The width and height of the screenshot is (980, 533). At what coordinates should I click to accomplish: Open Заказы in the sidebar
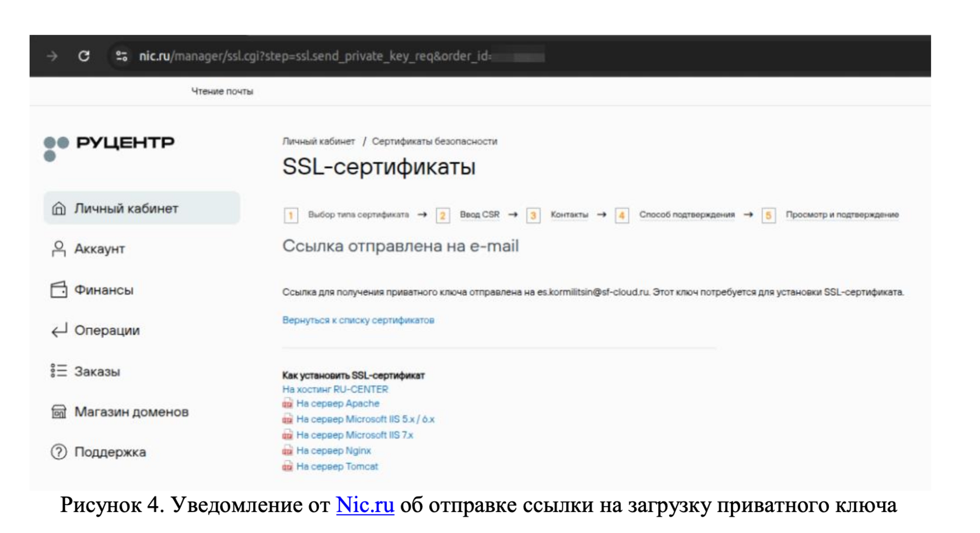tap(97, 371)
